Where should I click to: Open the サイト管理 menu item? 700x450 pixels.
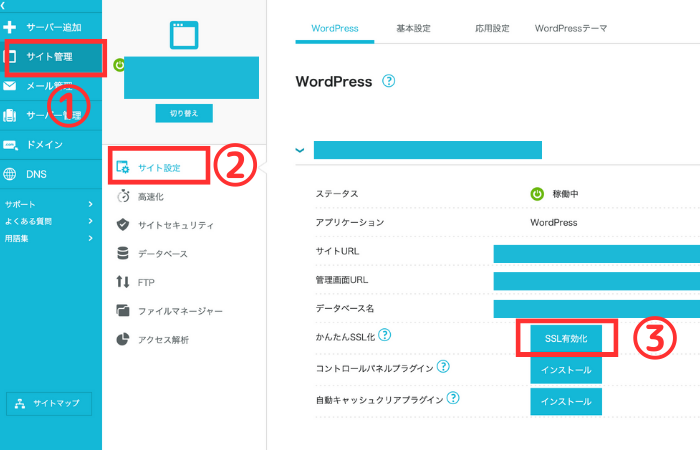(51, 57)
